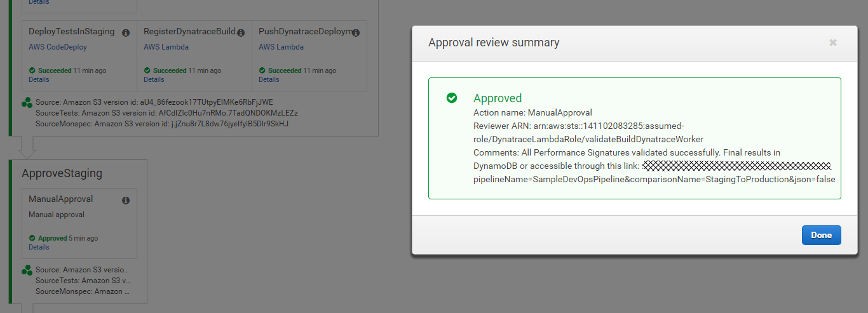Click SourceMonspec Amazon S3 version id j.jZnu8r7L8dw76

point(161,124)
